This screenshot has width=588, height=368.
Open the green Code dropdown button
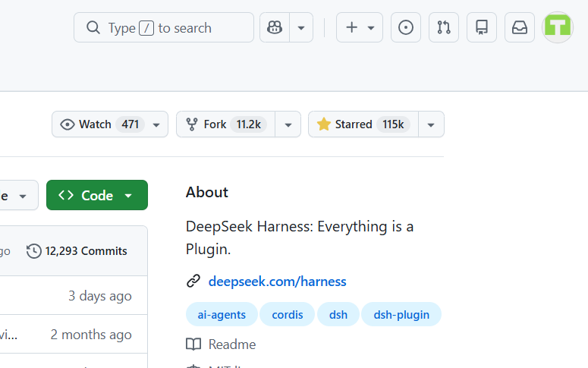point(97,195)
